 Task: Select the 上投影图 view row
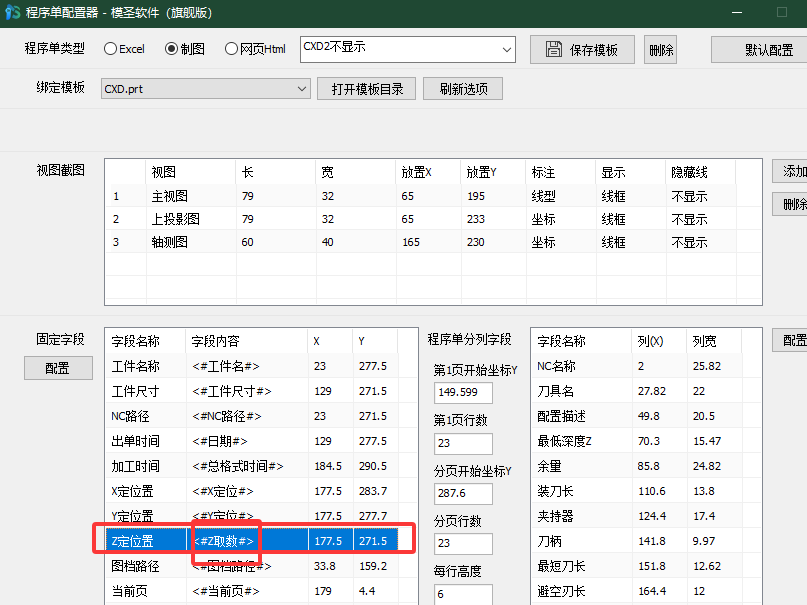click(x=433, y=219)
